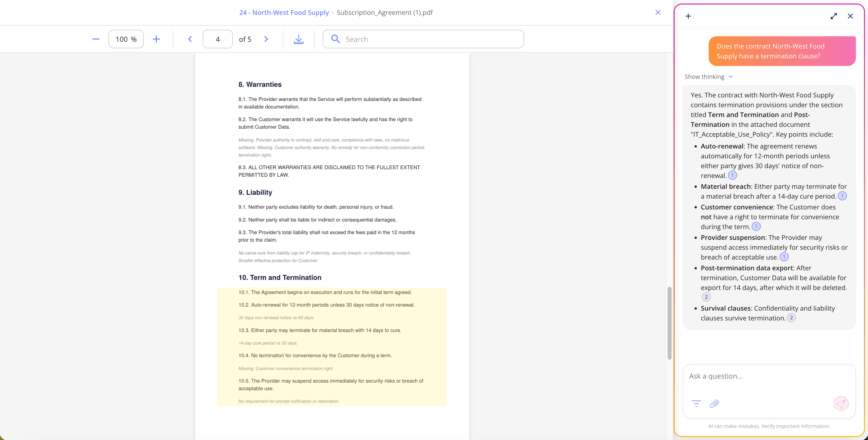Open citation 1 after Provider suspension point
This screenshot has width=868, height=440.
click(784, 257)
